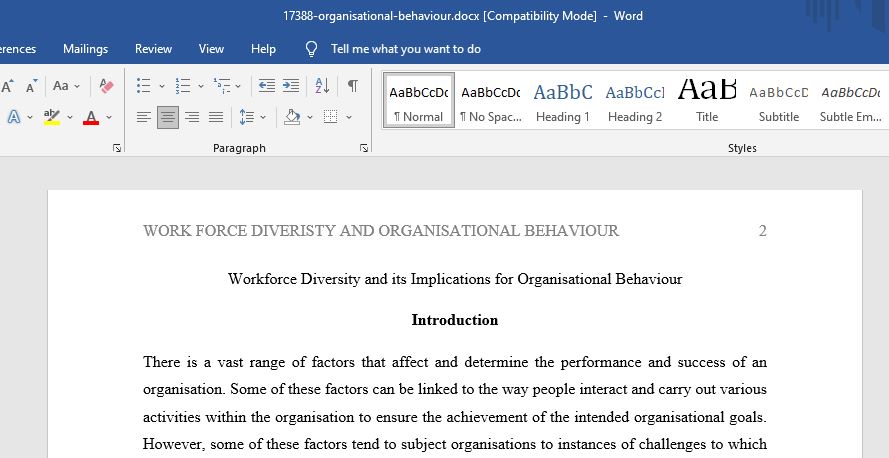Insert a numbered list
Viewport: 889px width, 458px height.
pyautogui.click(x=183, y=86)
